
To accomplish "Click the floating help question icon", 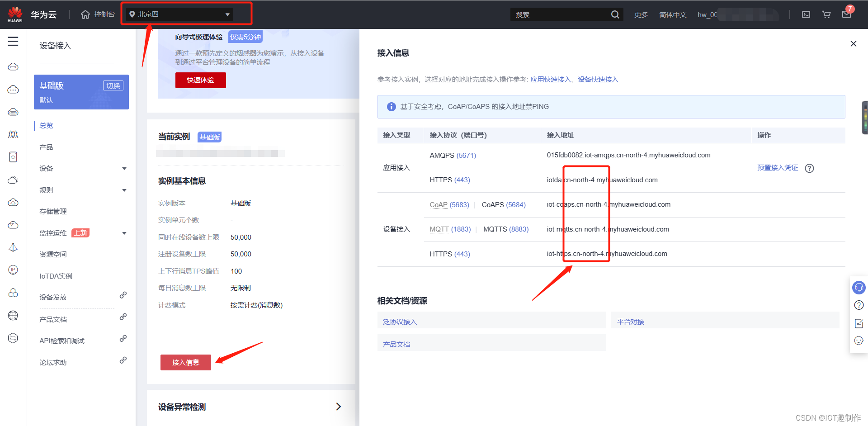I will (859, 305).
